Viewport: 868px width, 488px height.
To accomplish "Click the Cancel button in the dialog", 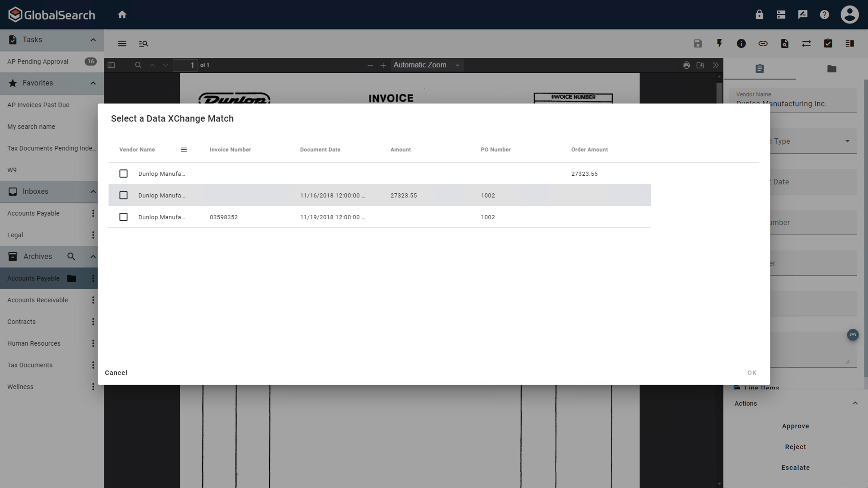I will point(116,372).
